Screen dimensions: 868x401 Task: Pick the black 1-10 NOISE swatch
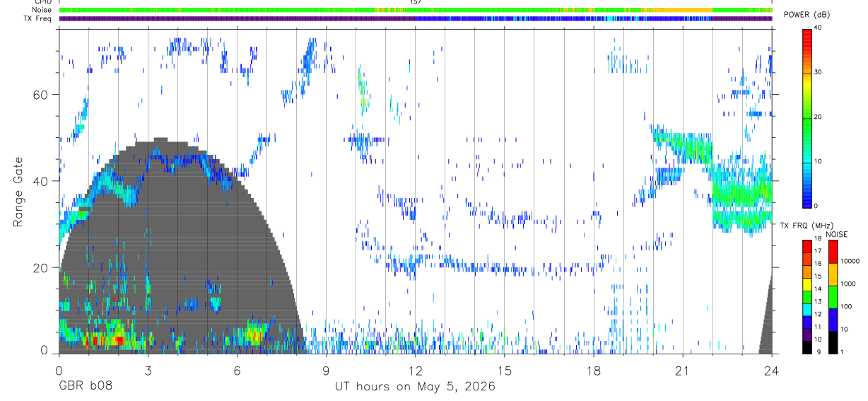coord(833,342)
